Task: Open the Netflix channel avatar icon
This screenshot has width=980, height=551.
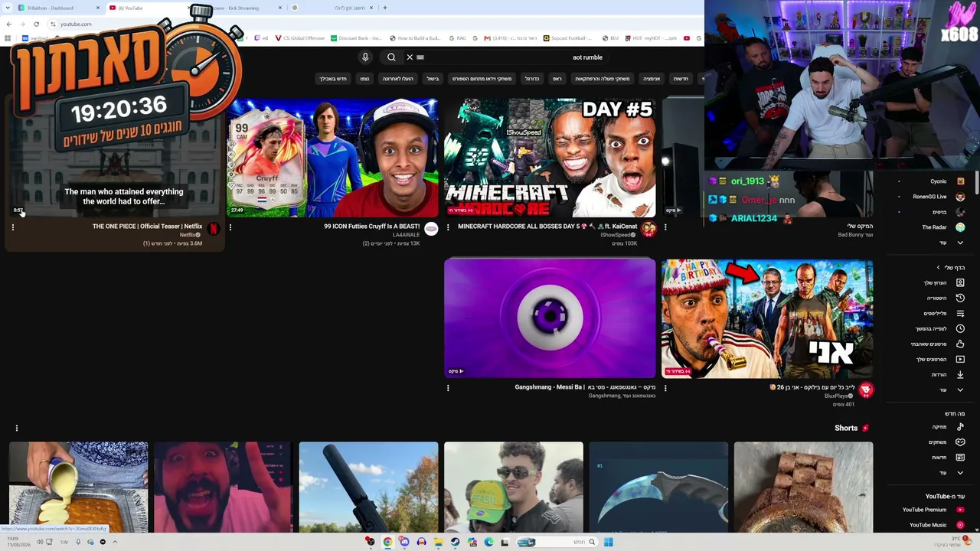Action: 214,229
